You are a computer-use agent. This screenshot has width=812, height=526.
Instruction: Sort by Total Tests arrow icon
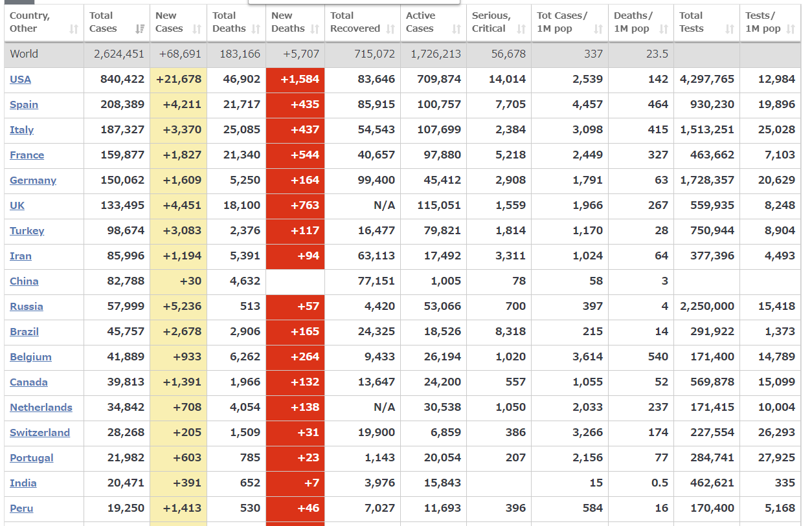[730, 29]
